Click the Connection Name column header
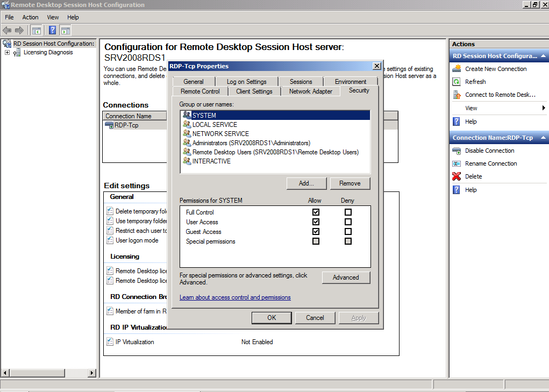This screenshot has height=392, width=549. tap(135, 116)
